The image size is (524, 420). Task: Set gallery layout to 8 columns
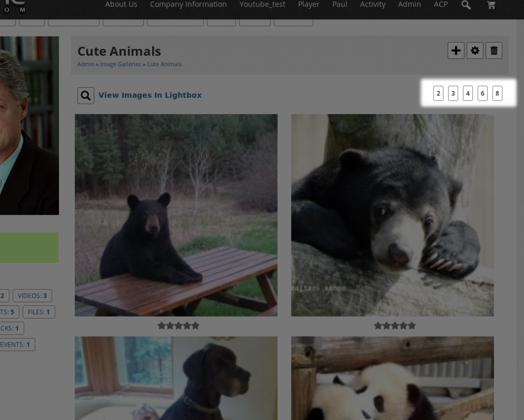497,93
